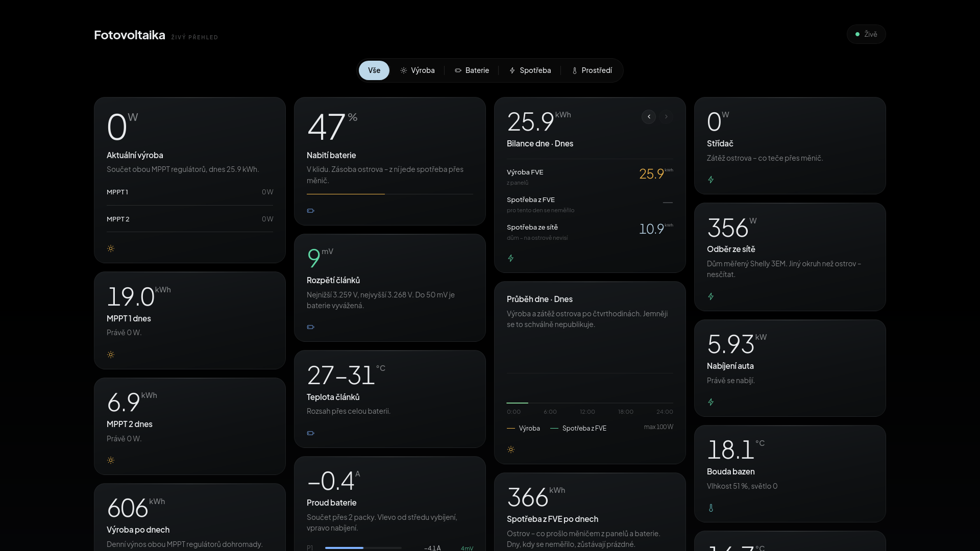
Task: Click battery icon in Rozpětí článků card
Action: 311,327
